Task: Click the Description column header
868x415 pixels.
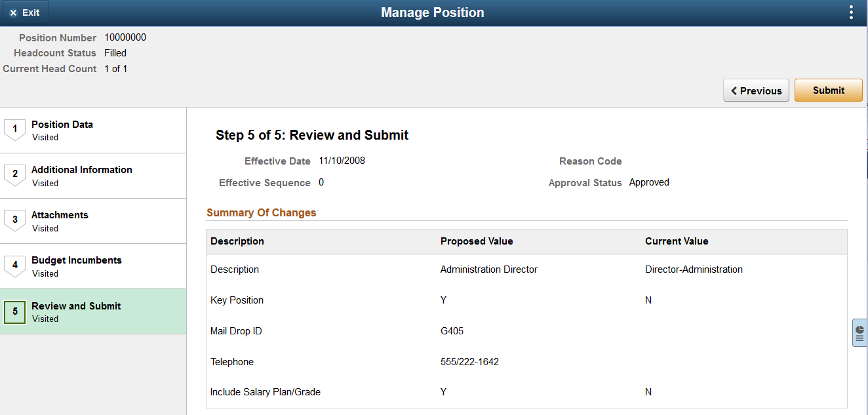Action: (237, 241)
